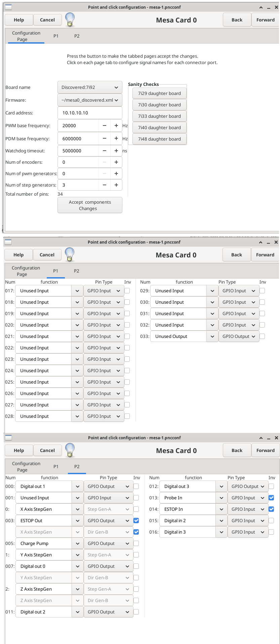
Task: Open the Board name dropdown showing Discovered:7i92
Action: [90, 87]
